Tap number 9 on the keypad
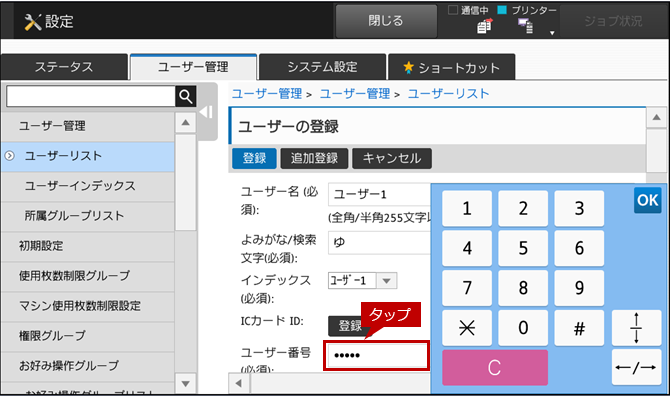Screen dimensions: 670x396 point(579,288)
